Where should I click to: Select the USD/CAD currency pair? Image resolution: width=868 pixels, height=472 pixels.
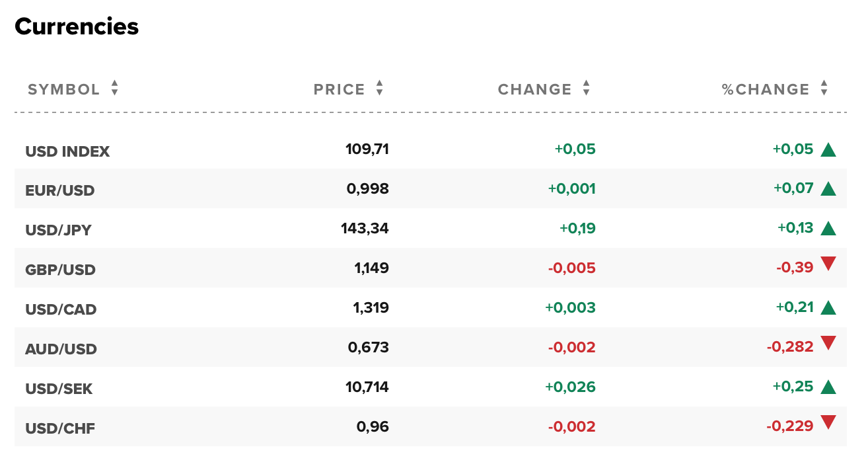click(61, 309)
